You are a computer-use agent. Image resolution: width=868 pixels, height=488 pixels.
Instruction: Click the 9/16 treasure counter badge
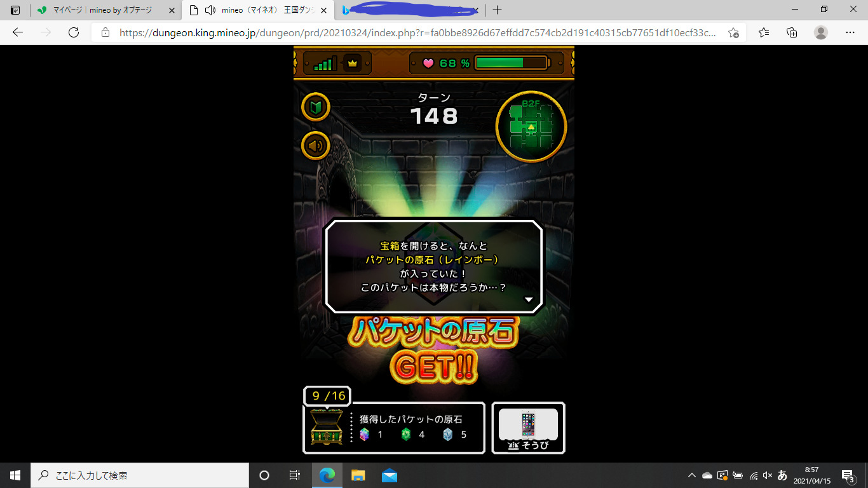[327, 396]
